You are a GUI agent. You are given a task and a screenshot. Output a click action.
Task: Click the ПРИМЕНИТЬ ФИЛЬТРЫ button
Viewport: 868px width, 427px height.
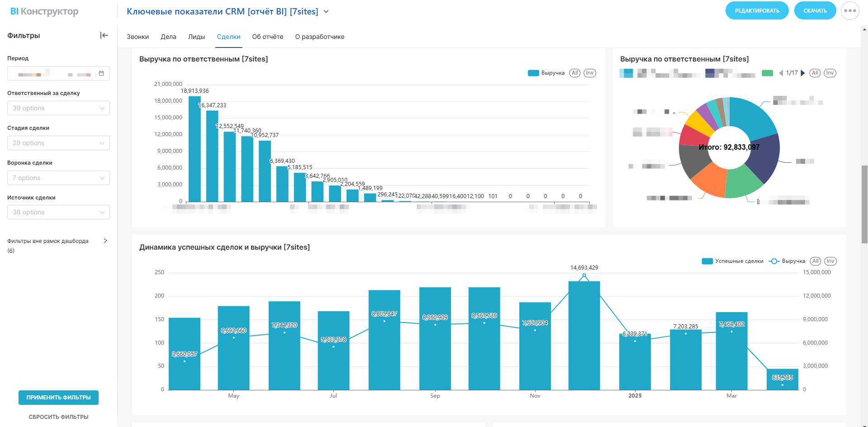(58, 397)
